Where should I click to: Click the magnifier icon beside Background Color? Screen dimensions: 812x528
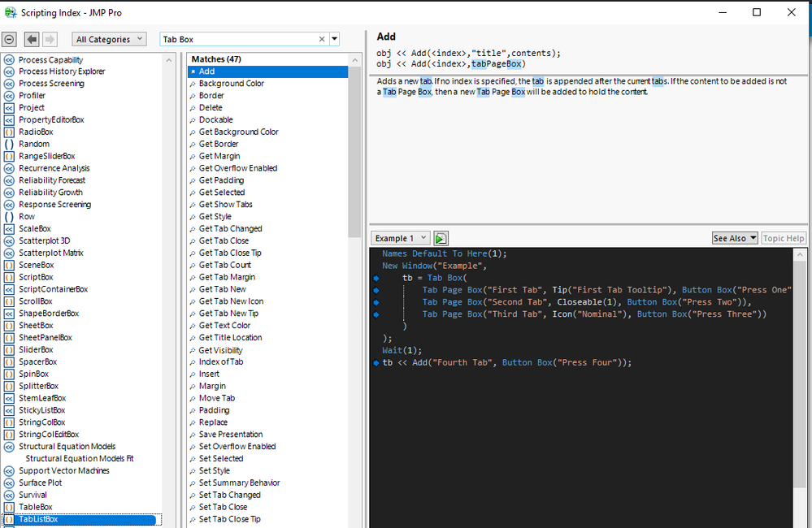click(193, 84)
